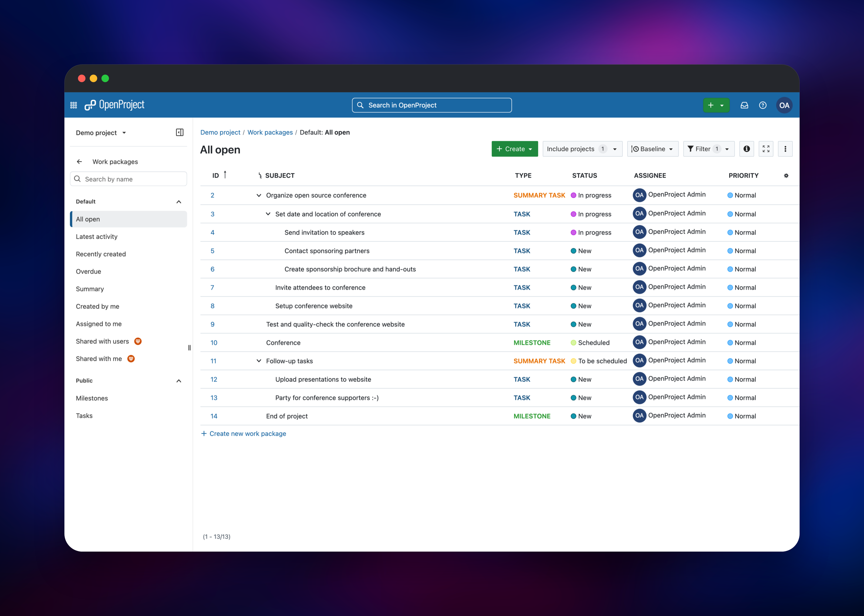Click the OpenProject logo
Viewport: 864px width, 616px height.
click(x=114, y=105)
